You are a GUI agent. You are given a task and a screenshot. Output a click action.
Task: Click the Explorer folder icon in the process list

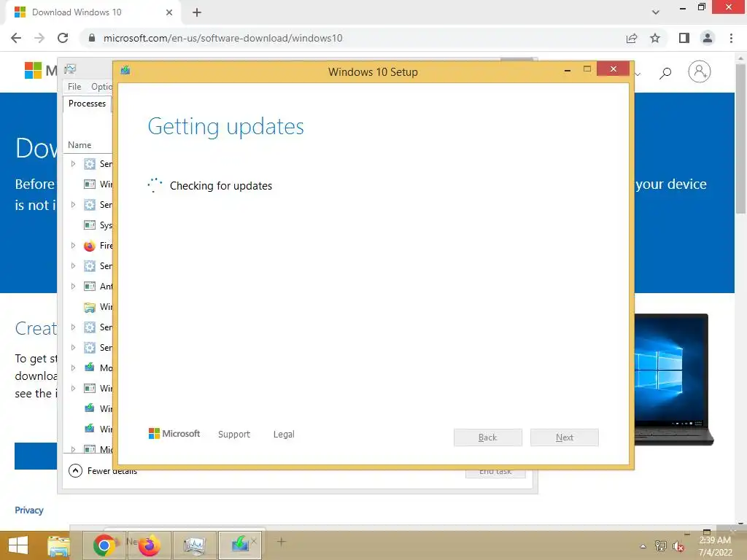[x=90, y=307]
